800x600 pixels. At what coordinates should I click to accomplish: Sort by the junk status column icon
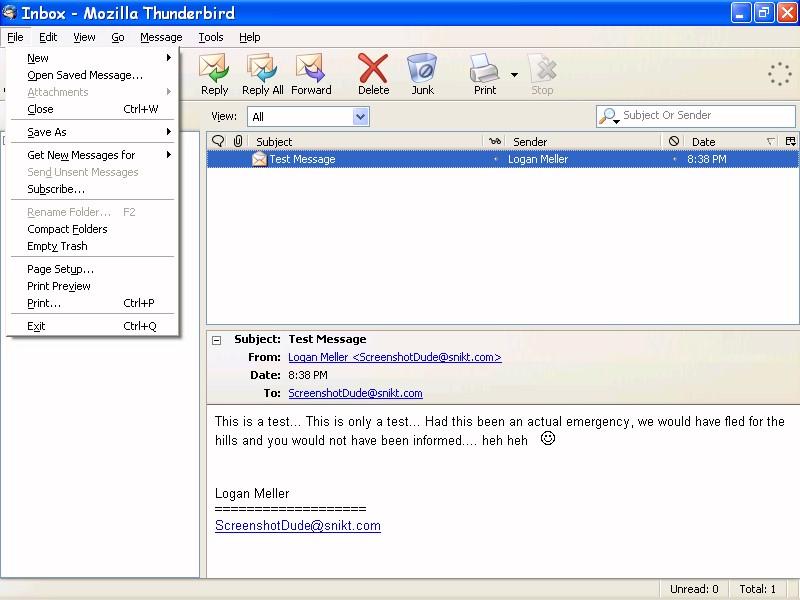673,141
